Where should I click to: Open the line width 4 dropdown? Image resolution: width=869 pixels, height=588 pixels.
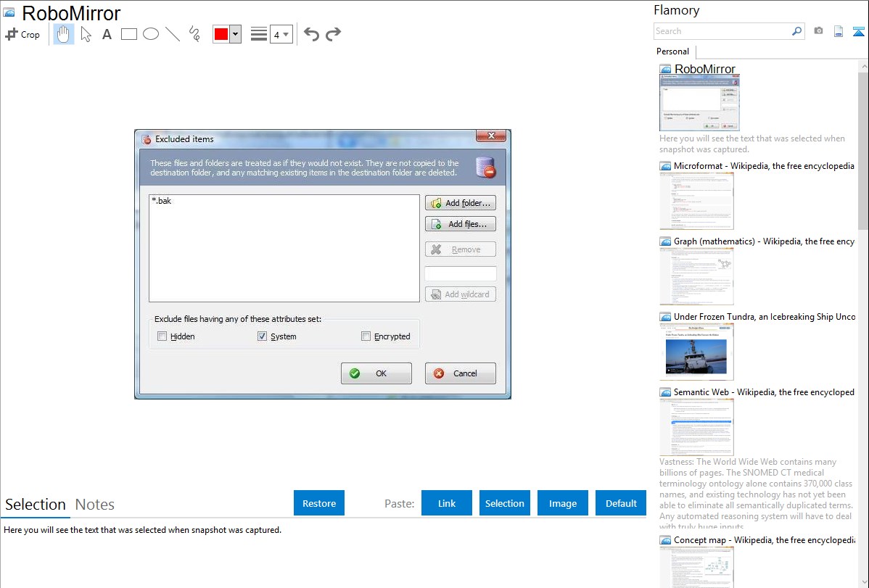pos(281,34)
